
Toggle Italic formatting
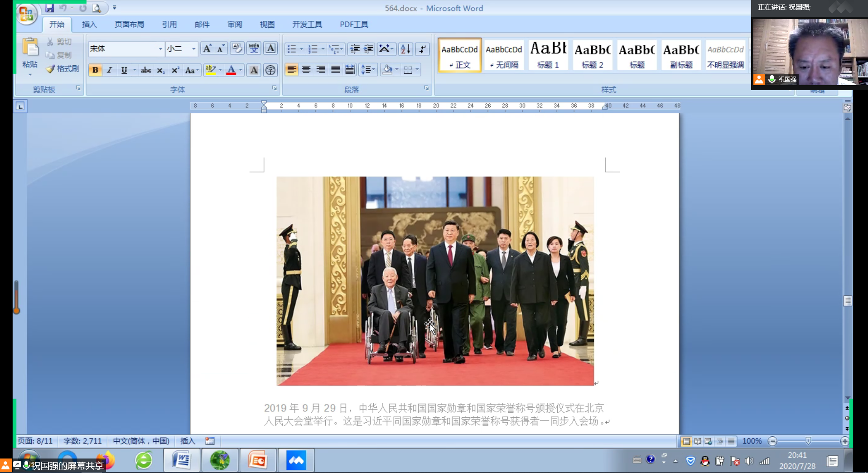110,70
